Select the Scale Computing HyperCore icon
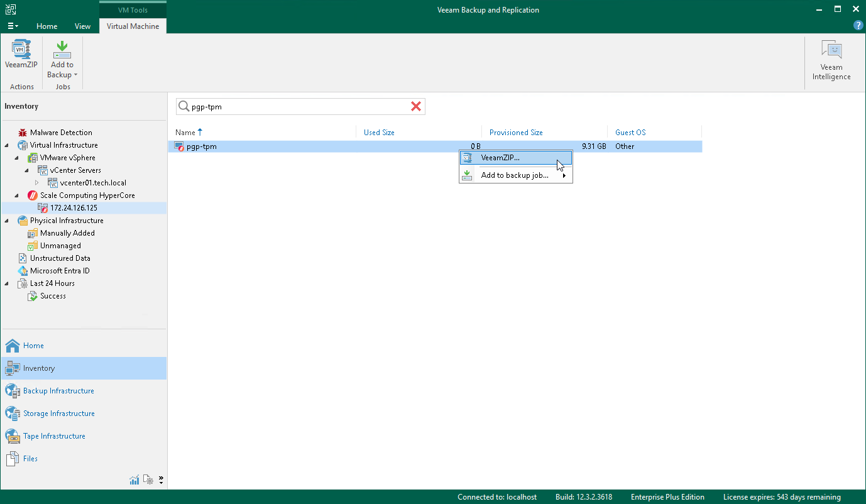Viewport: 866px width, 504px height. pyautogui.click(x=33, y=195)
